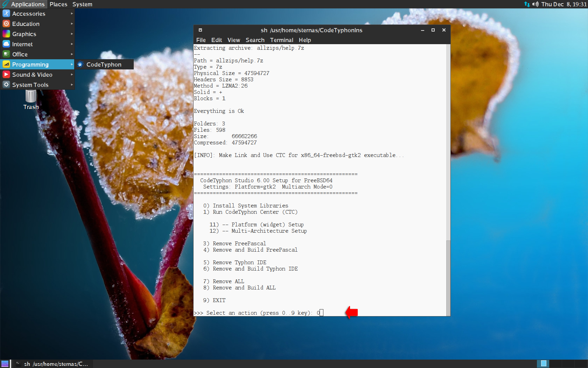
Task: Launch CodeTyphon from the Programming submenu
Action: (x=104, y=64)
